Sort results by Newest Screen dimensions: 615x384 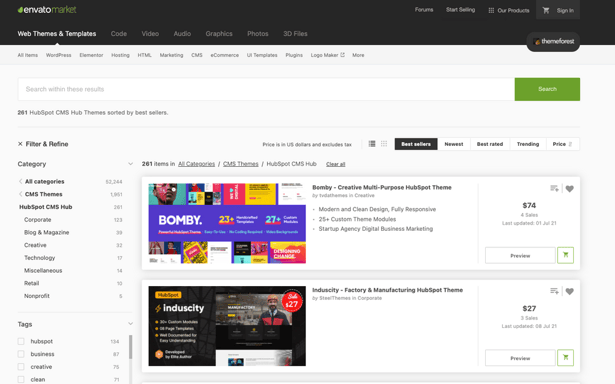pos(454,144)
